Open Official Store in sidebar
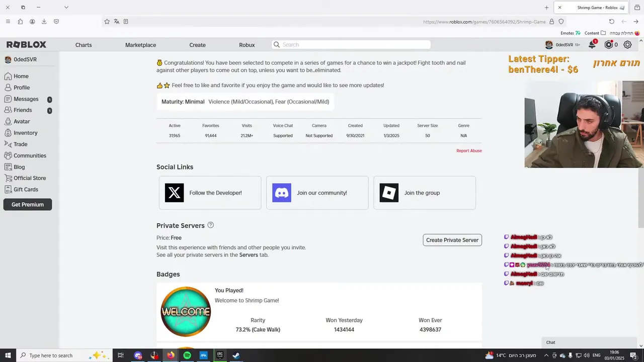 tap(30, 178)
